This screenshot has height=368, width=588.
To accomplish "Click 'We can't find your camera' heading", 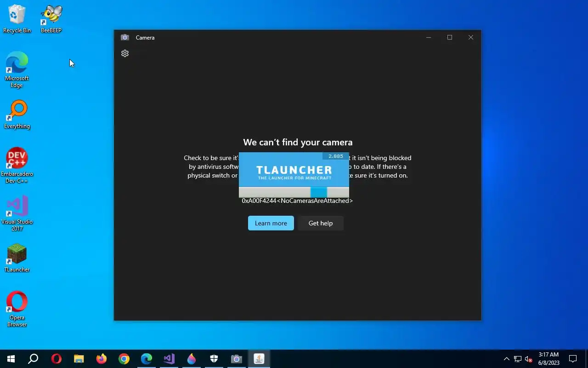I will pos(298,142).
